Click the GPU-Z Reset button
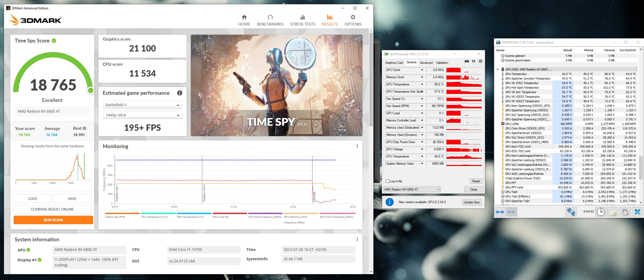 476,181
